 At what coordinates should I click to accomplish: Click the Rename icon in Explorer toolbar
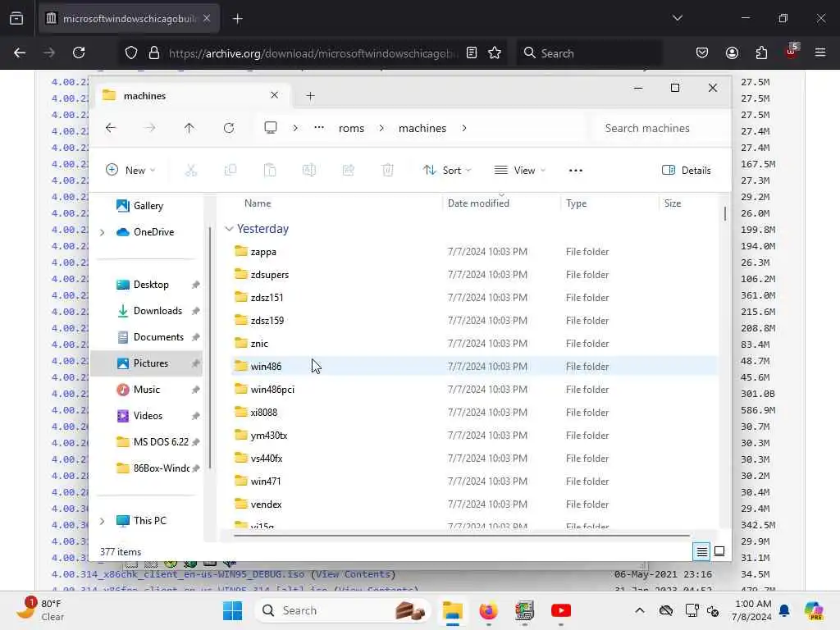point(309,171)
